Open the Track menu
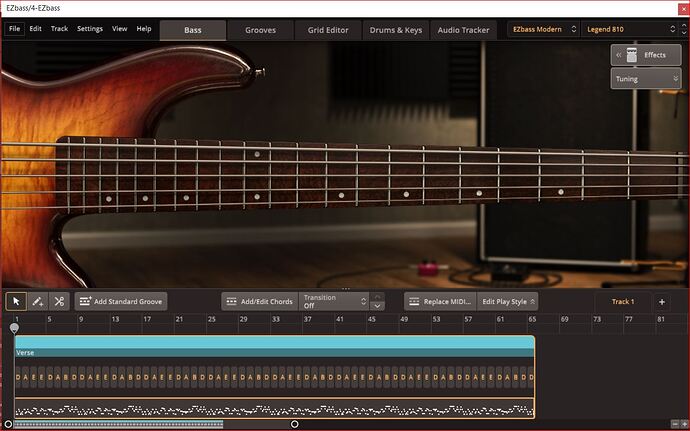The height and width of the screenshot is (431, 690). coord(59,29)
